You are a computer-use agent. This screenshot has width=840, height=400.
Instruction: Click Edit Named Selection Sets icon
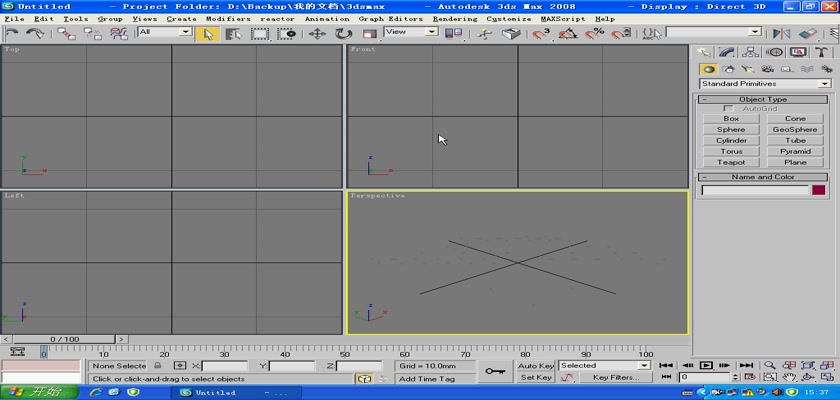click(651, 34)
